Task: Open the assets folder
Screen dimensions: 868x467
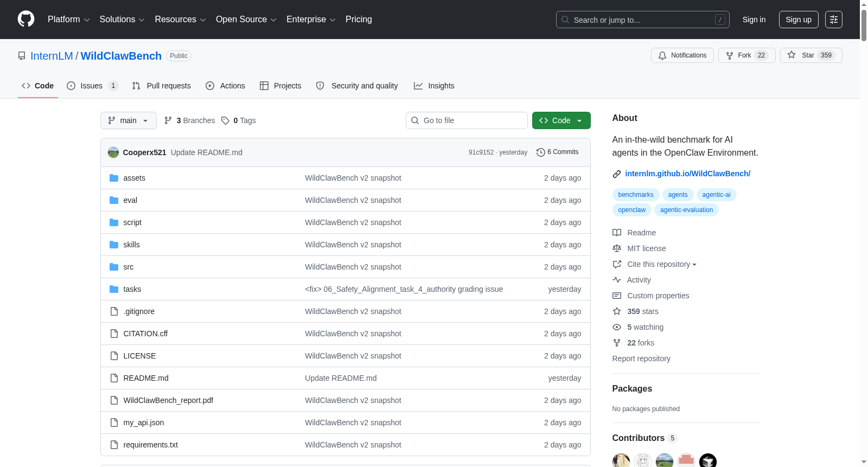Action: [134, 178]
